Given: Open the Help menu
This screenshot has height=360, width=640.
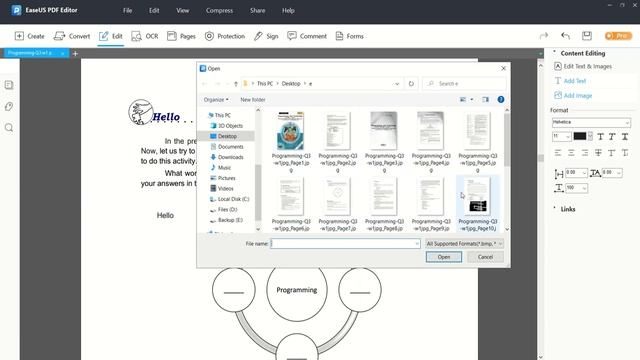Looking at the screenshot, I should tap(288, 11).
